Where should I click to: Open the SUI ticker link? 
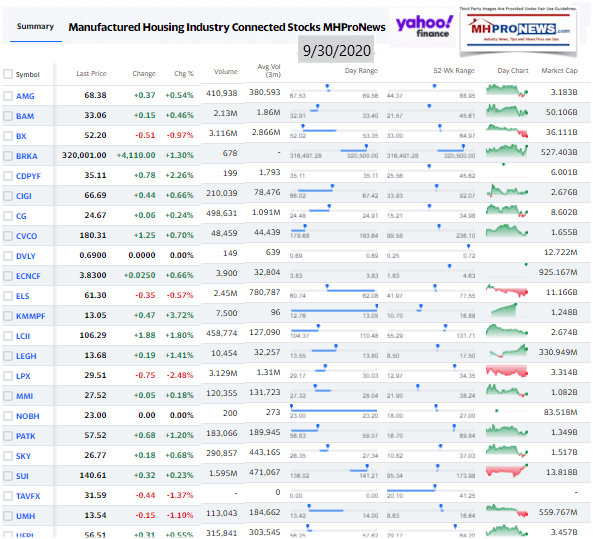tap(22, 476)
